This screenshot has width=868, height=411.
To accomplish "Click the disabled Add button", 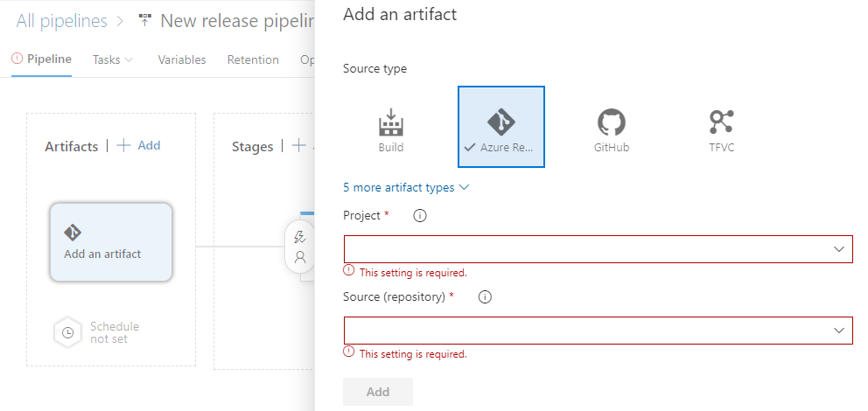I will point(378,392).
